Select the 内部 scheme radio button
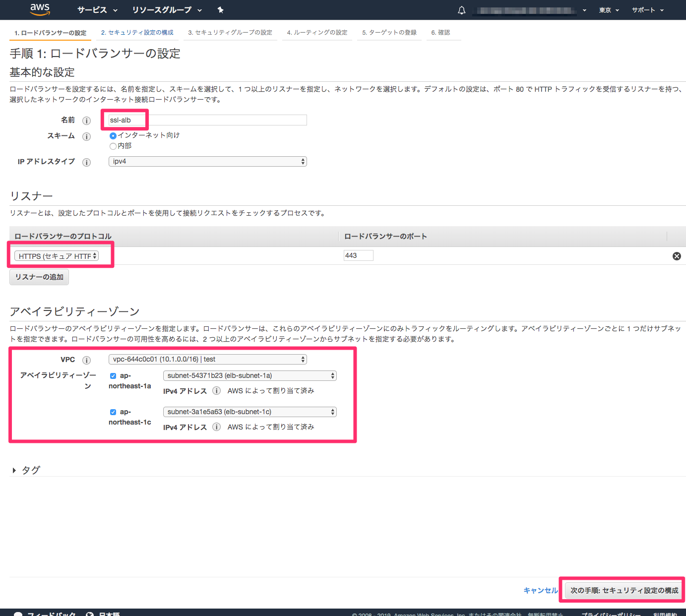The width and height of the screenshot is (686, 616). (x=113, y=146)
